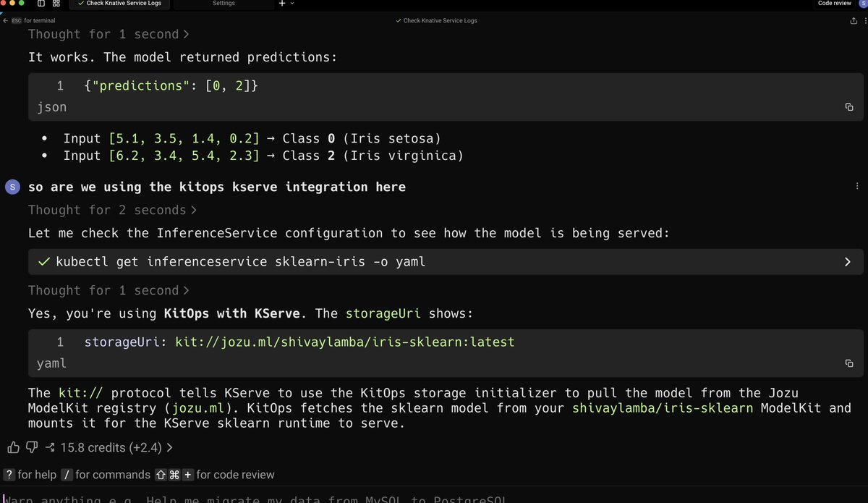Toggle the left panel sidebar icon
This screenshot has height=503, width=868.
(x=41, y=4)
